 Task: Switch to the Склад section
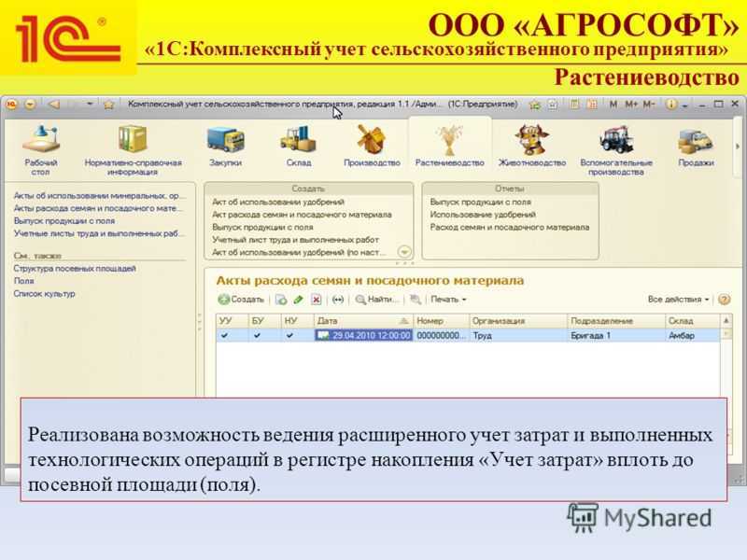pyautogui.click(x=299, y=146)
